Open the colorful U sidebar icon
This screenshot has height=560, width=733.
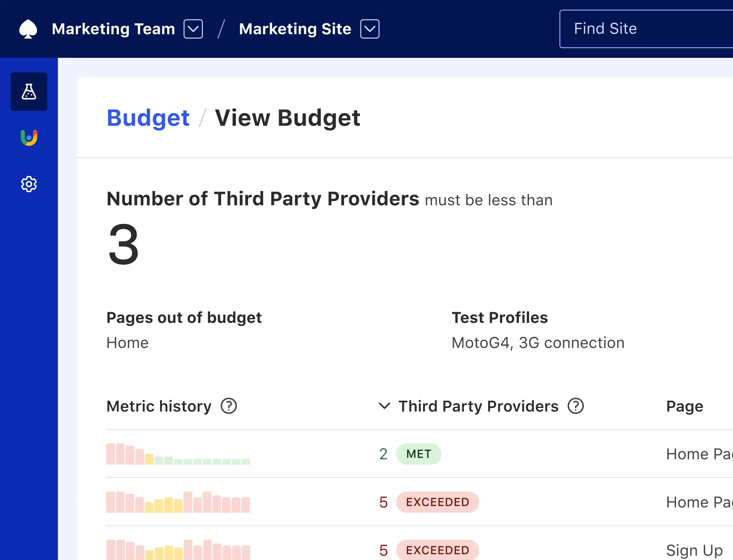(29, 138)
